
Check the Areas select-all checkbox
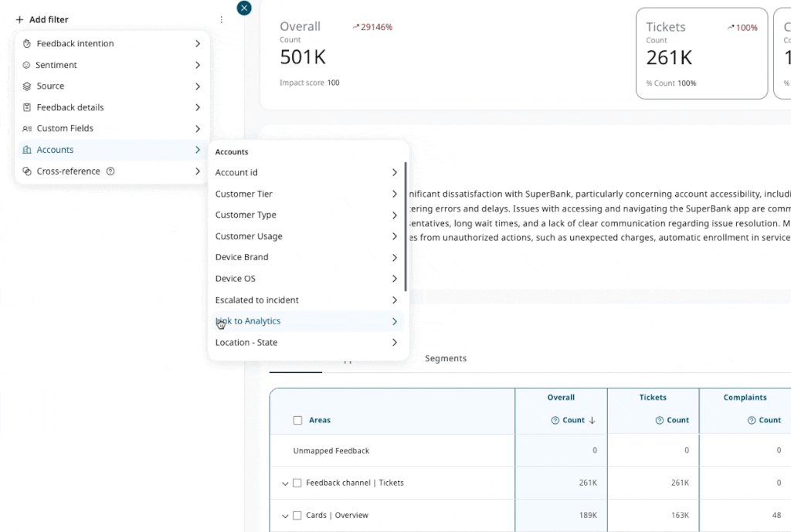[297, 421]
